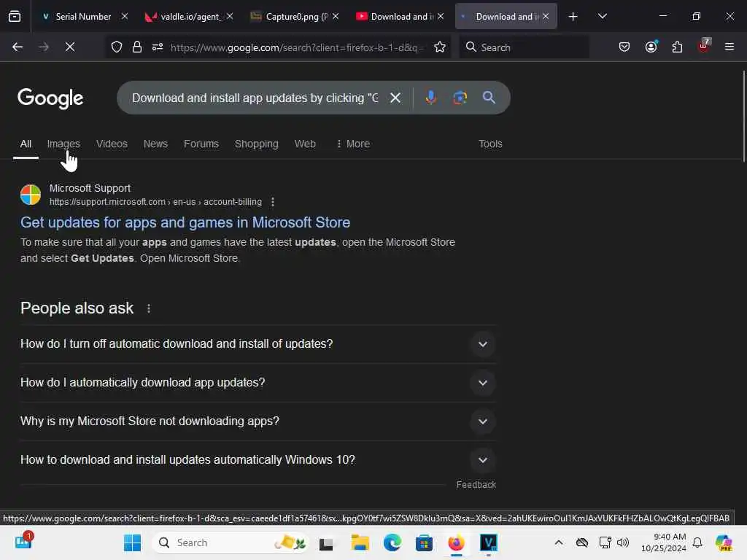Open options dots beside Microsoft Support result
The height and width of the screenshot is (560, 747).
point(273,202)
